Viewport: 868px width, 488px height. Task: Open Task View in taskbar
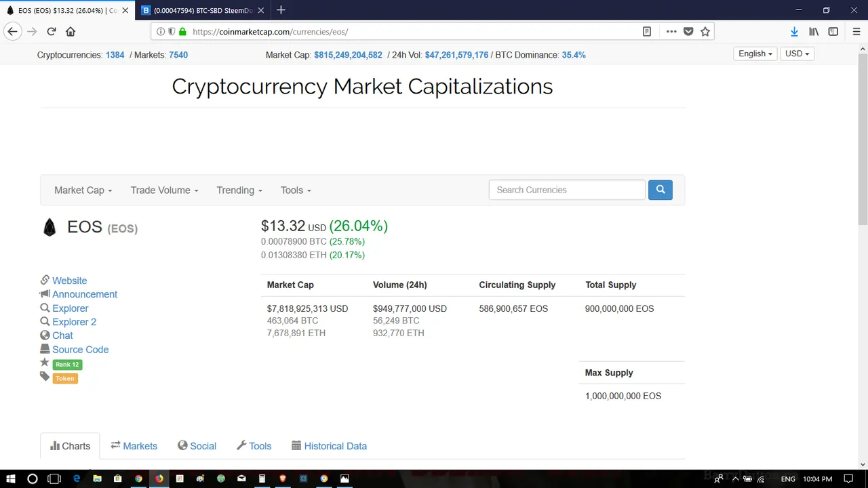pos(54,479)
